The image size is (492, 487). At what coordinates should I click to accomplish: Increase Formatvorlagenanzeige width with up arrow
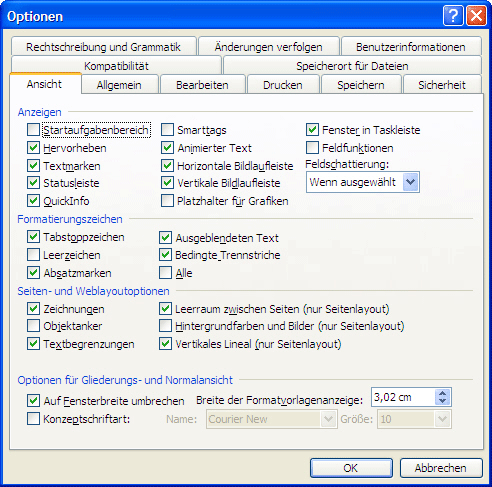443,393
